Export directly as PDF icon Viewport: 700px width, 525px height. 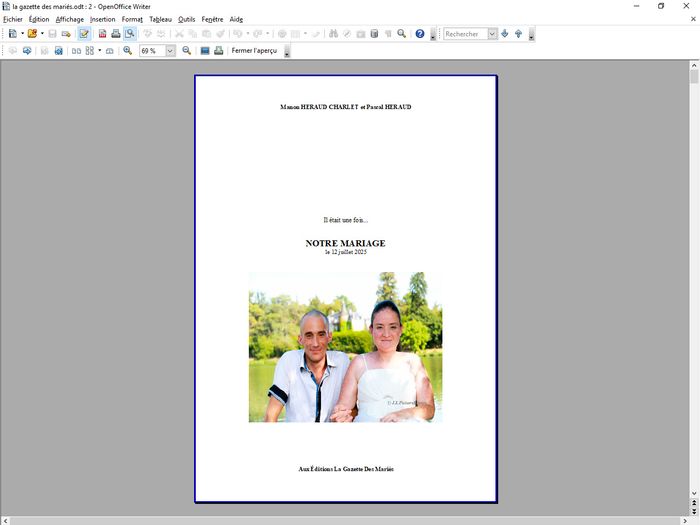102,33
